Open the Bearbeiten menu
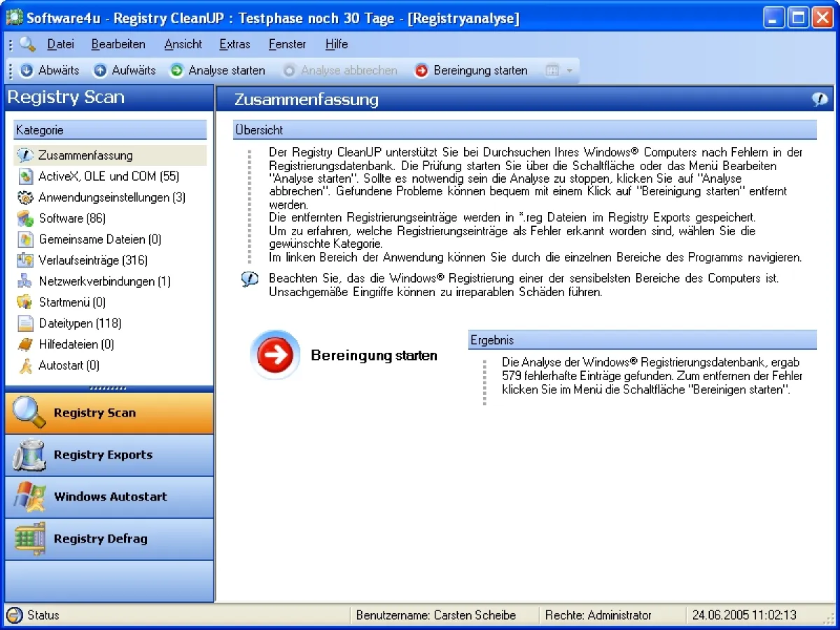Viewport: 840px width, 630px height. pos(118,44)
